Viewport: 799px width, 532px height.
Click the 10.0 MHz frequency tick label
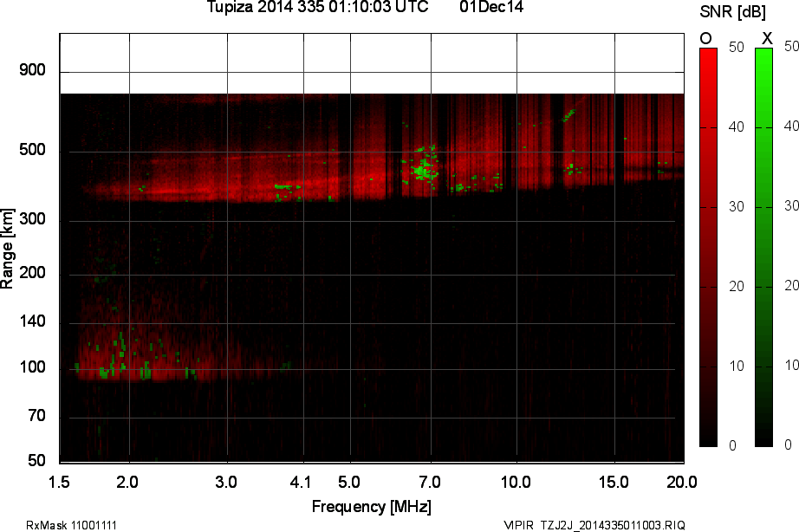coord(516,481)
